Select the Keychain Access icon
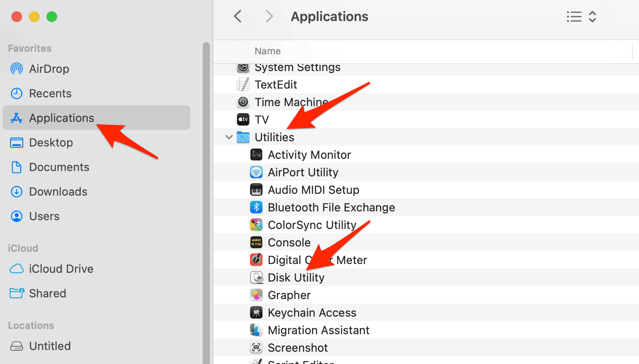This screenshot has height=364, width=639. click(x=256, y=313)
